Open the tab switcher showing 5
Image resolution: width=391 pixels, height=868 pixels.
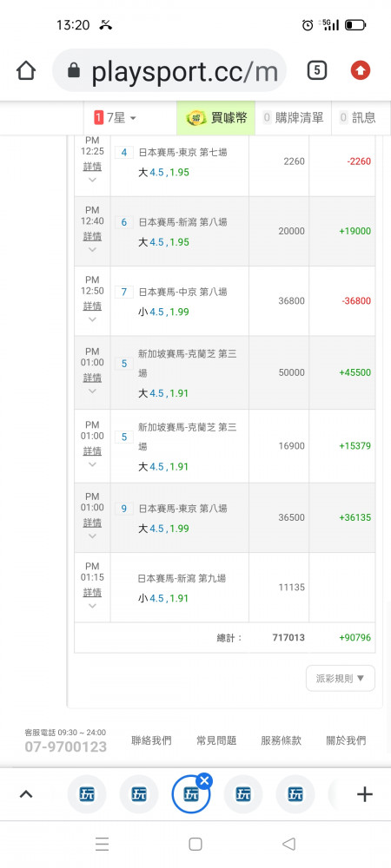pos(317,70)
